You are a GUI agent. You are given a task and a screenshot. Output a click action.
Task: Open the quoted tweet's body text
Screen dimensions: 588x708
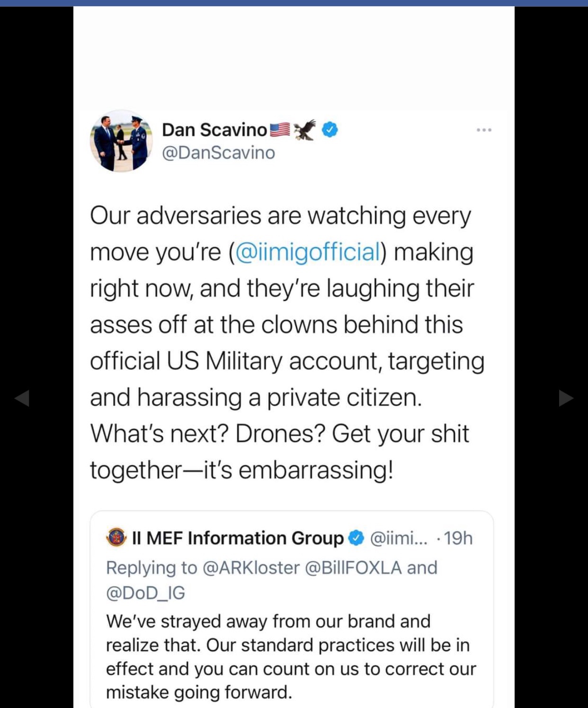tap(291, 657)
